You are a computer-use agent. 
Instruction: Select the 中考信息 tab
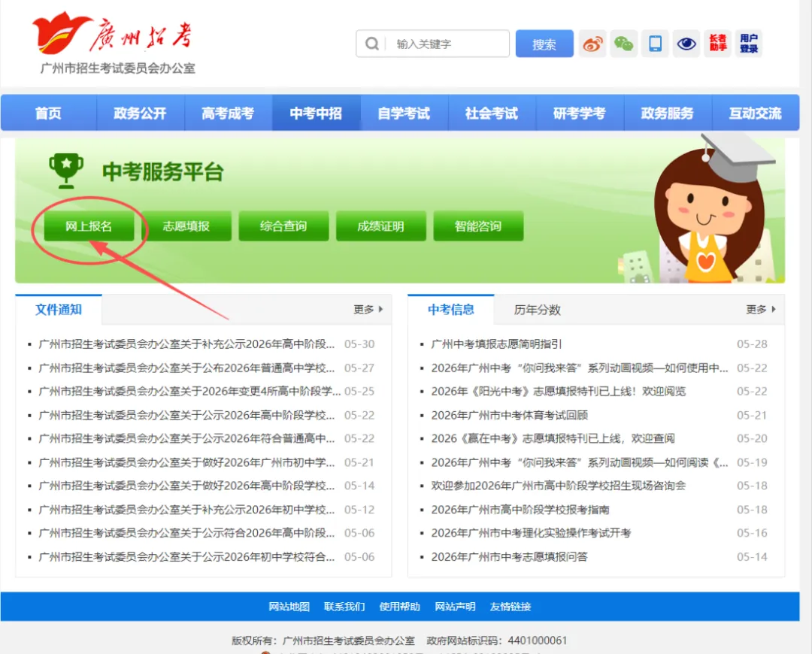tap(451, 310)
